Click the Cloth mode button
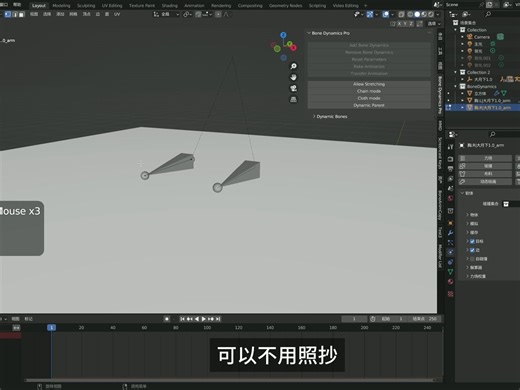 369,98
